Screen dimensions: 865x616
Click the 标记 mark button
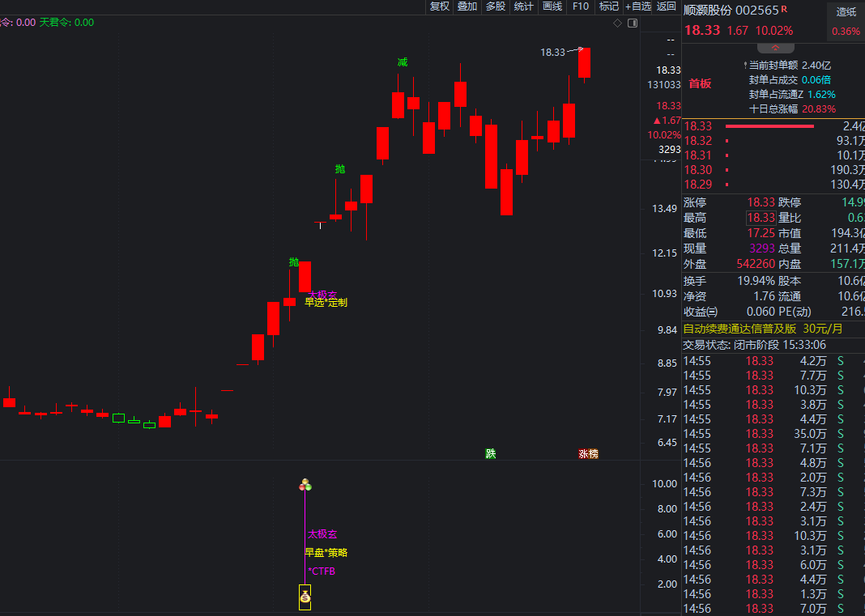click(608, 6)
